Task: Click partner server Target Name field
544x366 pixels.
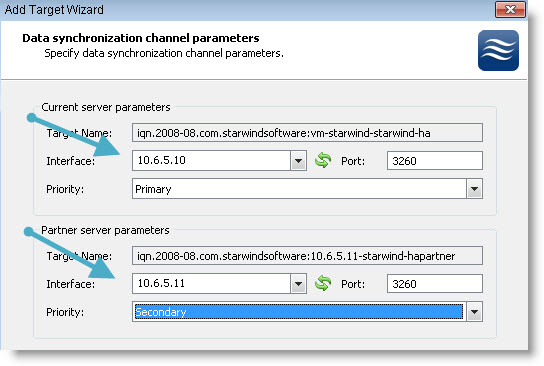Action: pos(307,256)
